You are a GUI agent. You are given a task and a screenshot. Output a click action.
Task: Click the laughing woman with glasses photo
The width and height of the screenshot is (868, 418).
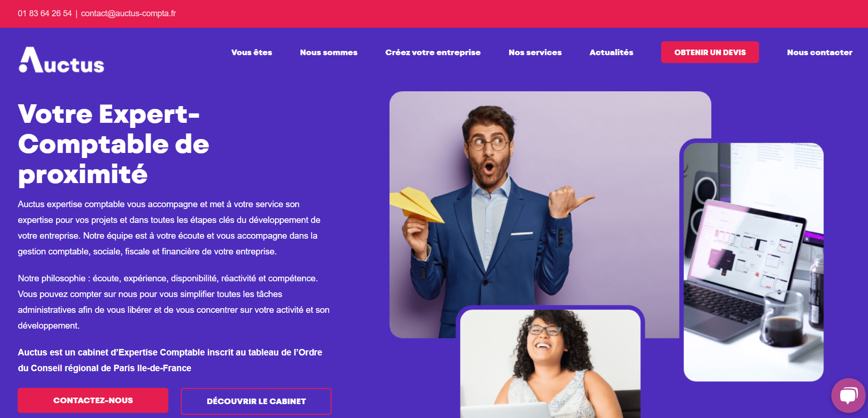[x=550, y=364]
